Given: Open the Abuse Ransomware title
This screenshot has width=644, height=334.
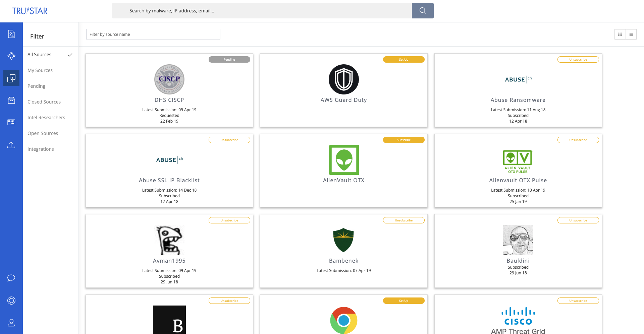Looking at the screenshot, I should click(518, 100).
